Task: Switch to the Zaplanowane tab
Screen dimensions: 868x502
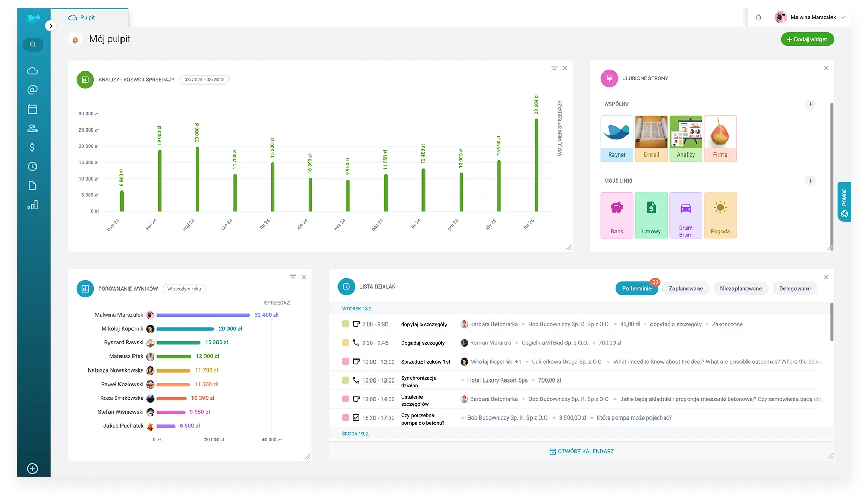Action: pos(685,289)
